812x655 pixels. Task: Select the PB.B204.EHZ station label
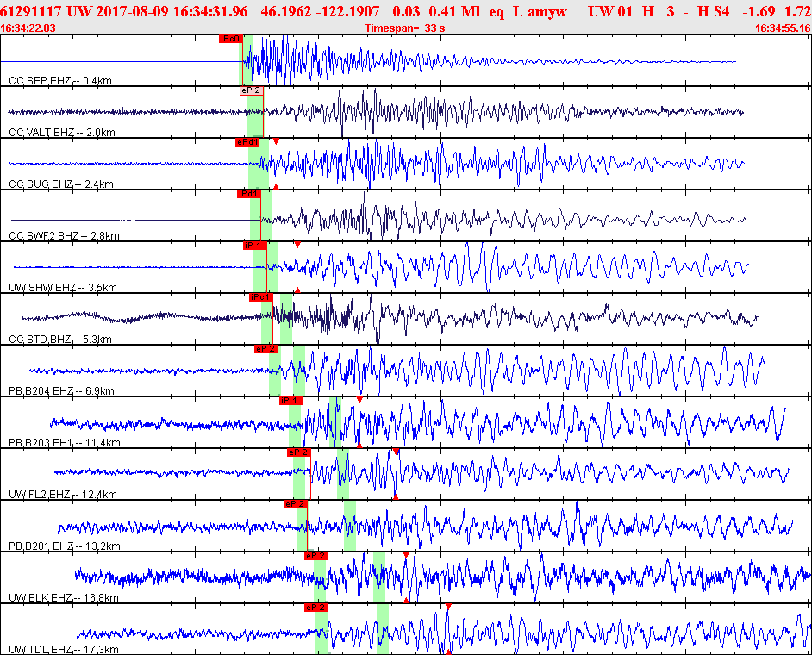[62, 390]
